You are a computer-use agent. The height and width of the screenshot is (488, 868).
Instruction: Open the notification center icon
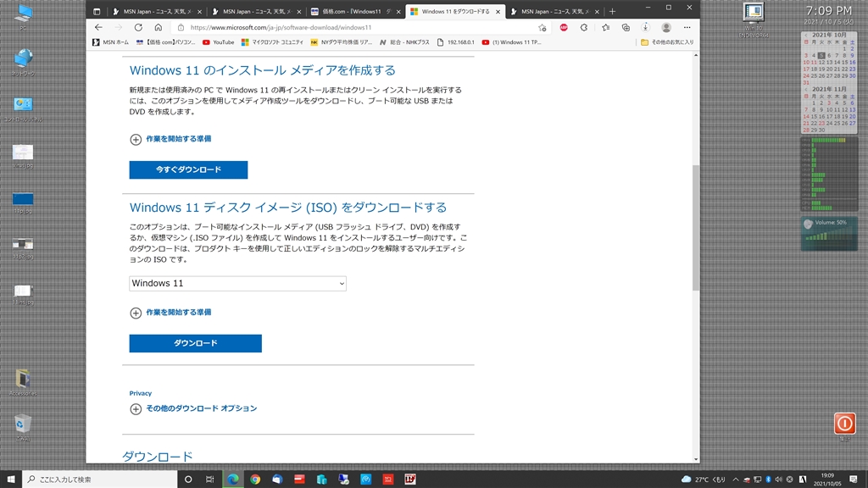pyautogui.click(x=854, y=480)
